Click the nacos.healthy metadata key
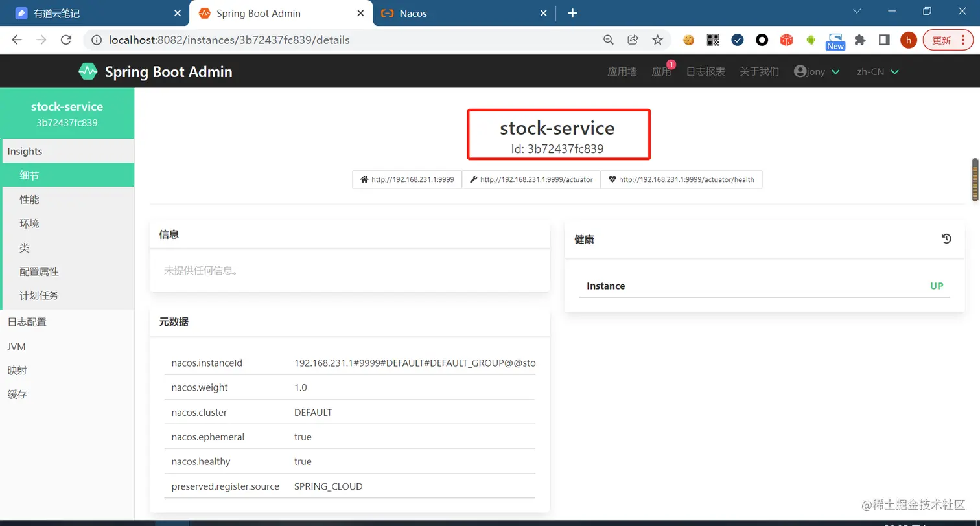Image resolution: width=980 pixels, height=526 pixels. click(x=201, y=461)
